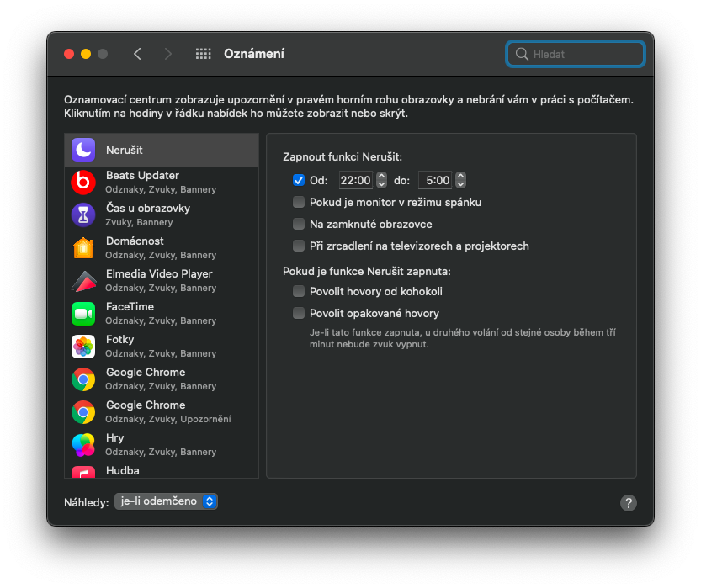Image resolution: width=701 pixels, height=588 pixels.
Task: Open help with the question mark button
Action: (628, 503)
